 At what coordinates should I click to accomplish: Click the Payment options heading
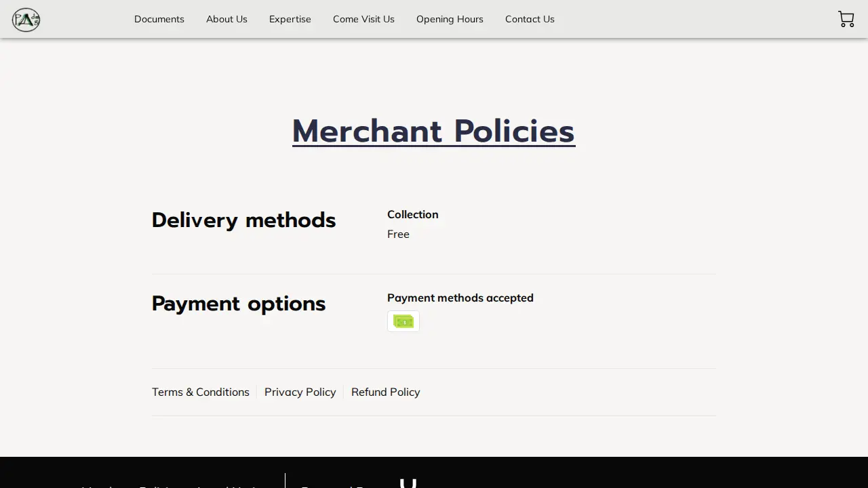pyautogui.click(x=239, y=303)
